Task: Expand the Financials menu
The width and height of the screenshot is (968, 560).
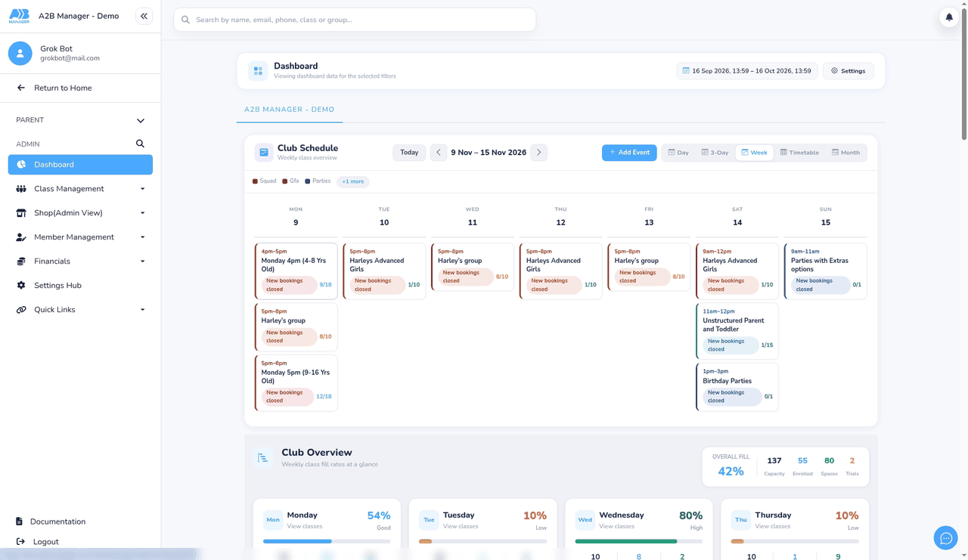Action: pyautogui.click(x=80, y=261)
